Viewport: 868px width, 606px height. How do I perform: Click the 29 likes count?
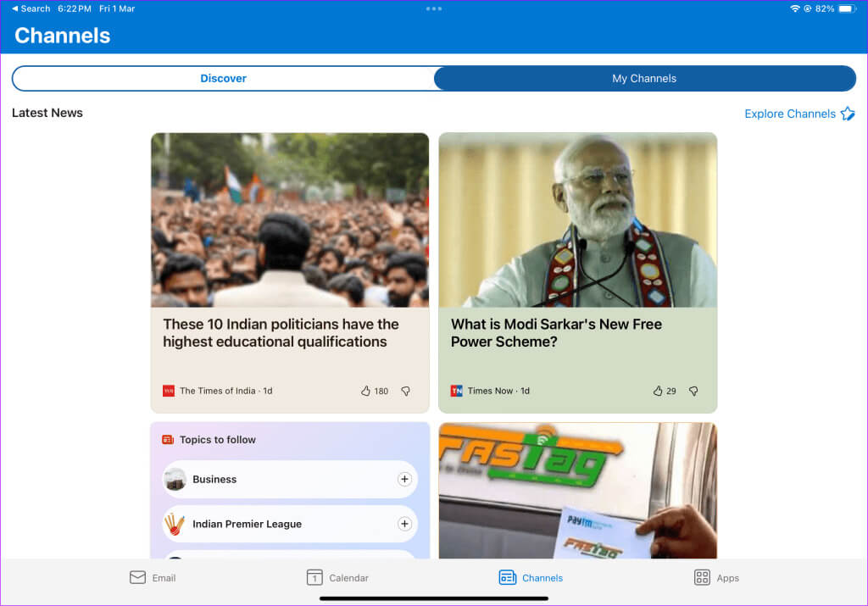(671, 392)
